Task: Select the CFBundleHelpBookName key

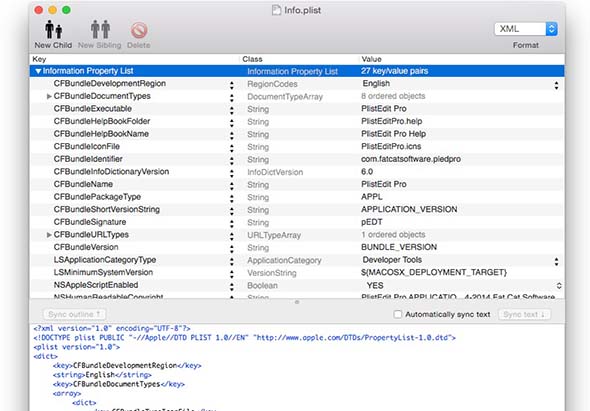Action: [101, 134]
